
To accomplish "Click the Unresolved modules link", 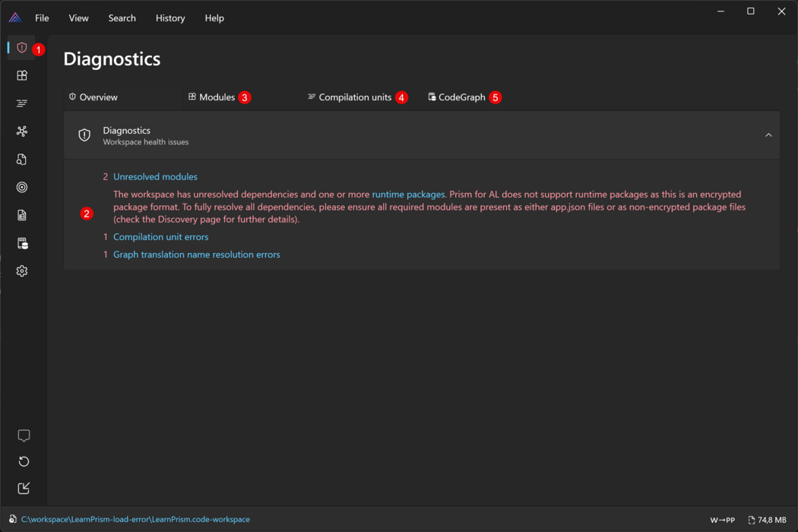I will (155, 176).
